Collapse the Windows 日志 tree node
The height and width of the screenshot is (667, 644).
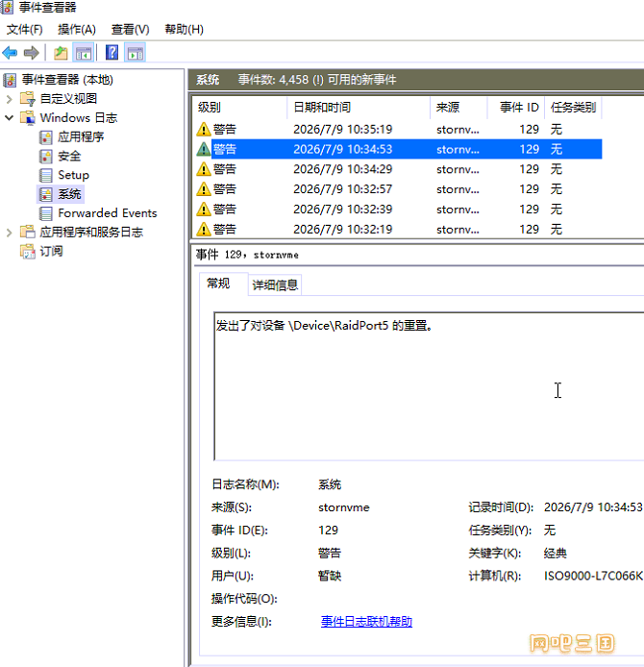tap(9, 118)
